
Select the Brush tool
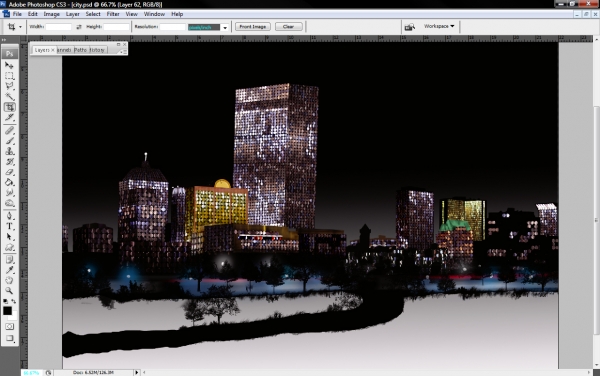tap(9, 141)
